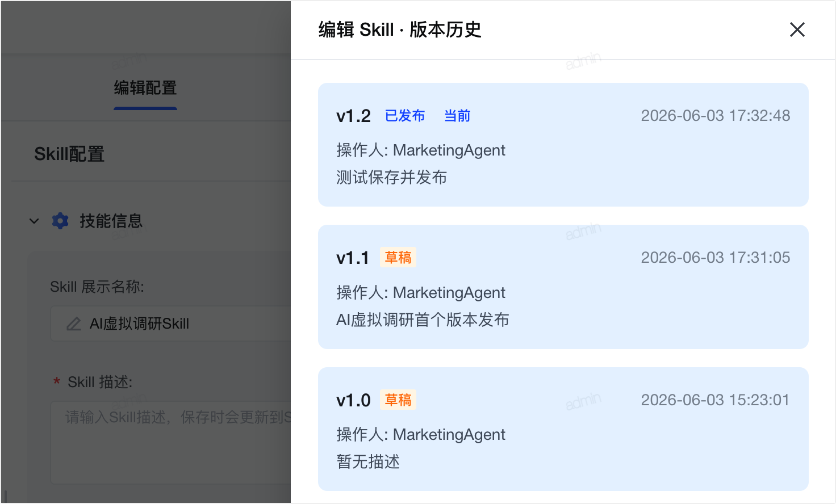Click operator line in v1.2 card
The width and height of the screenshot is (836, 504).
(421, 150)
